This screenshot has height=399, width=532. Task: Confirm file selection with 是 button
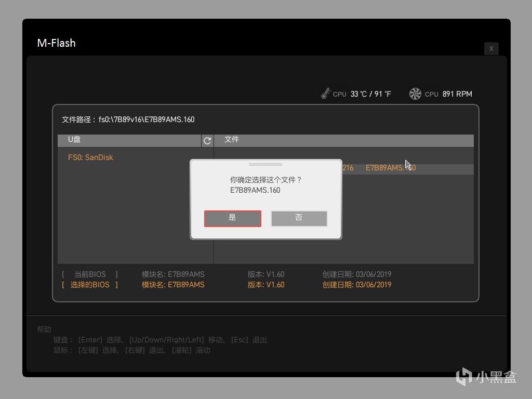pos(232,218)
